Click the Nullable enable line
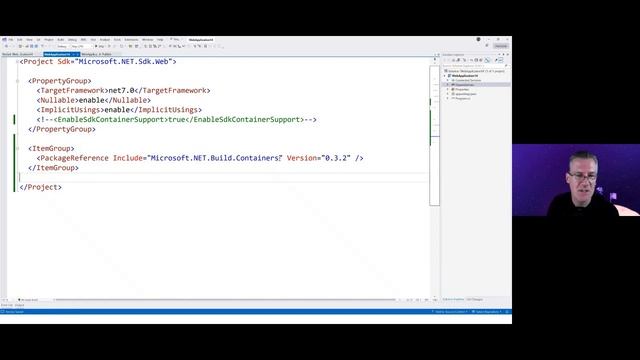640x360 pixels. coord(93,100)
